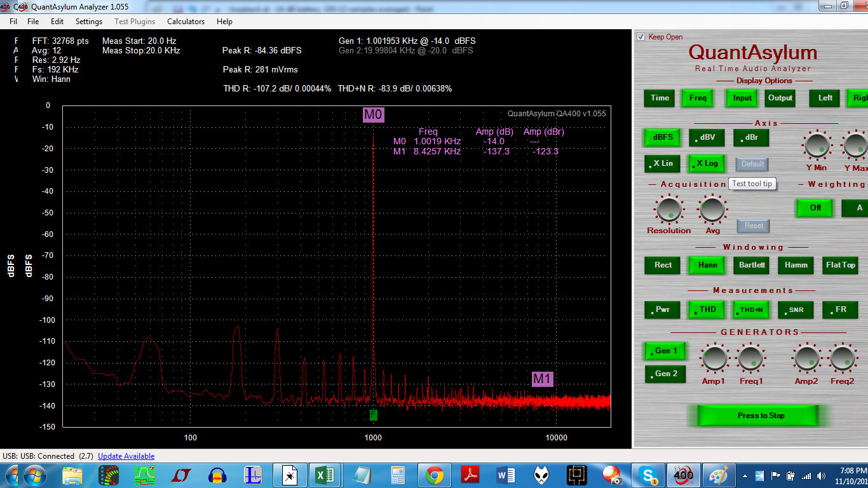Turn weighting Off

click(x=815, y=208)
